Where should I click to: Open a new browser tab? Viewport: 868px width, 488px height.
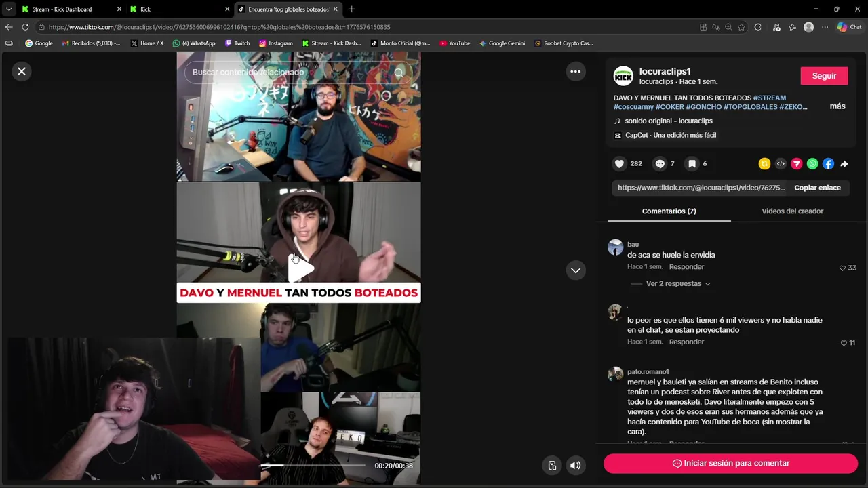(351, 9)
